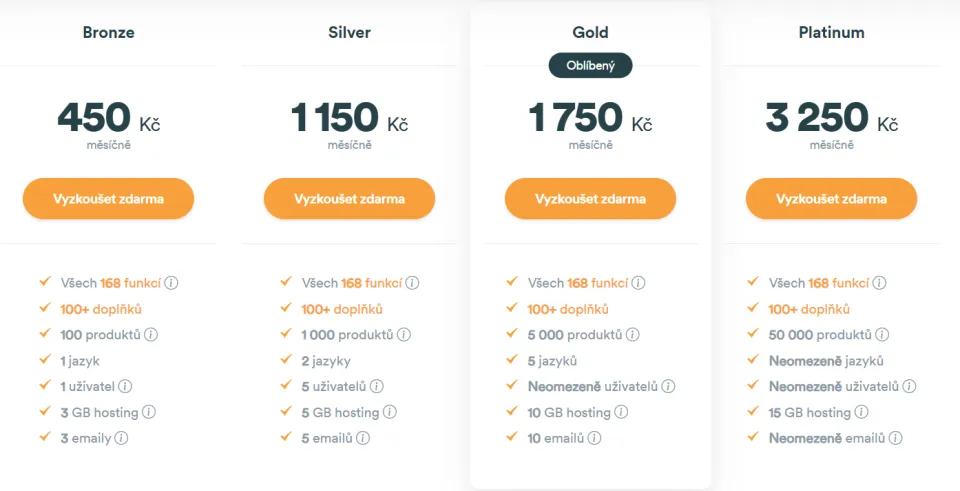Click info icon beside Silver 5 uživatelů
Viewport: 960px width, 491px height.
click(x=377, y=386)
